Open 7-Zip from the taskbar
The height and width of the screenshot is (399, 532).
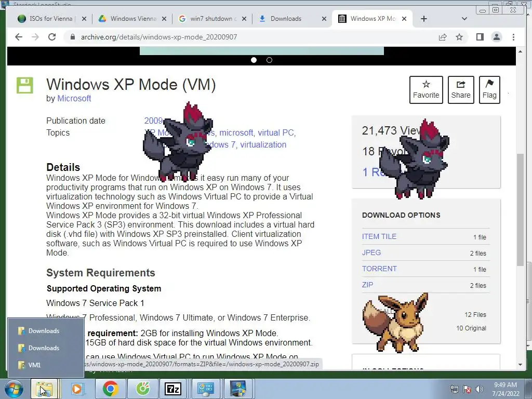173,389
